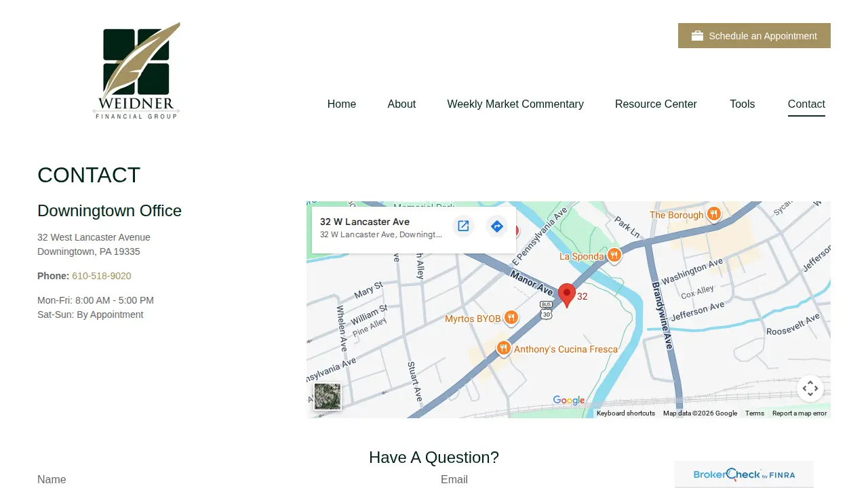The image size is (868, 488).
Task: Click the 32 West Lancaster Avenue address text
Action: point(94,237)
